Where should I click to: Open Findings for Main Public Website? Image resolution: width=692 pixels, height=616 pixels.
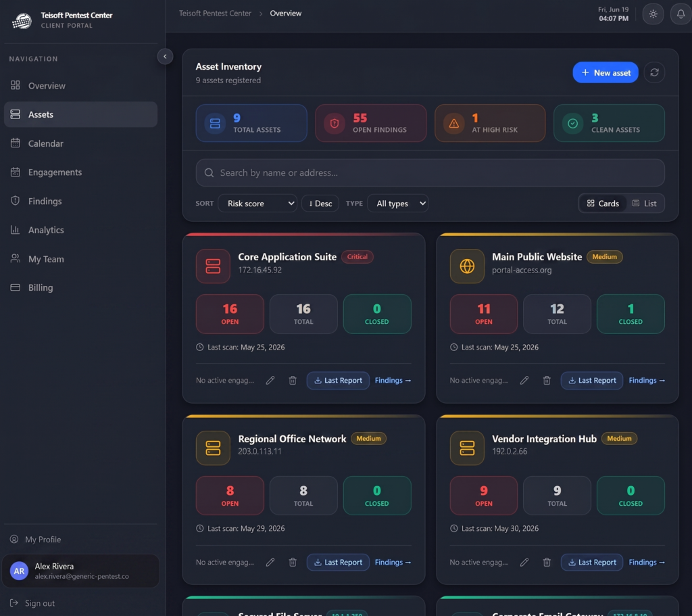coord(647,380)
